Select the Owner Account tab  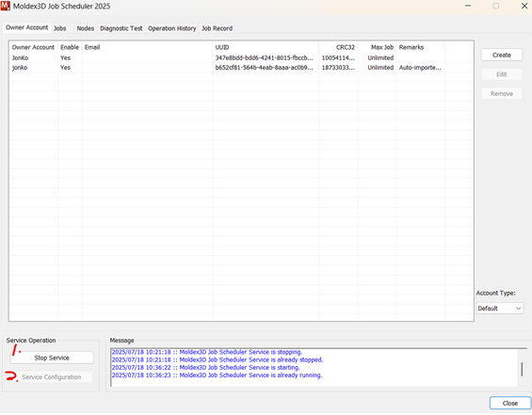tap(26, 27)
